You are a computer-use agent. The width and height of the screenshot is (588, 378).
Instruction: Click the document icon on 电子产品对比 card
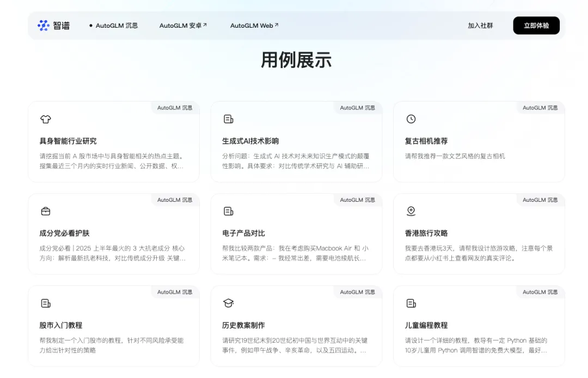click(228, 211)
